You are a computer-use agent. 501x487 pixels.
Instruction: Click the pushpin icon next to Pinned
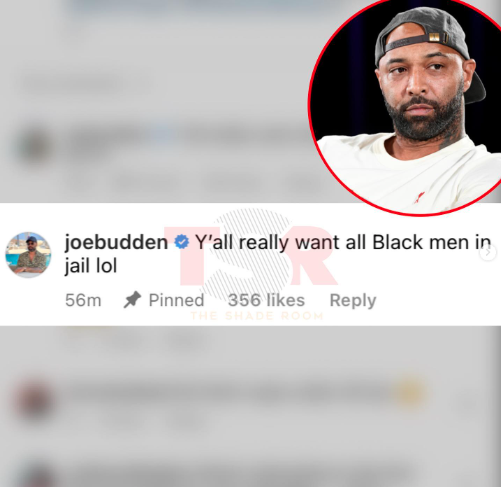(132, 300)
